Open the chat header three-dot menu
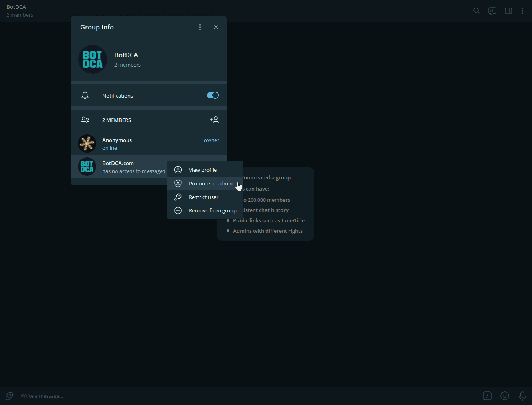 [x=522, y=11]
